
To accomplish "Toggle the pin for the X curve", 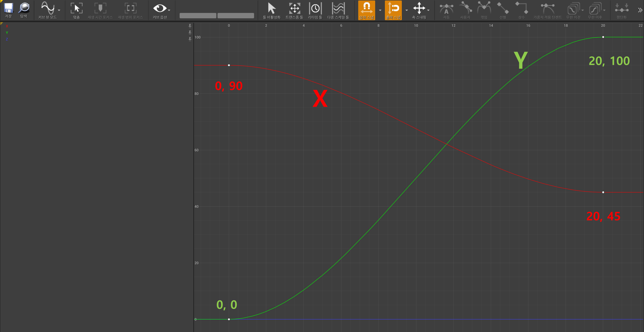I will pos(190,26).
